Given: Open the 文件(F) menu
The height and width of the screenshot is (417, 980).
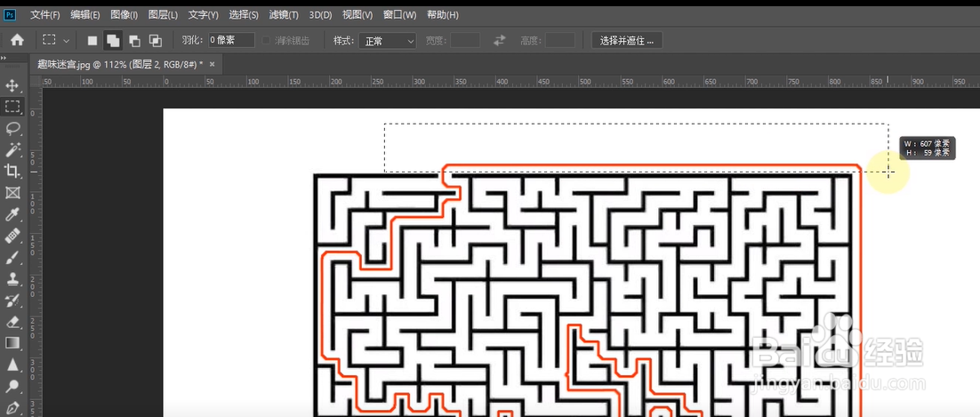Looking at the screenshot, I should (45, 15).
